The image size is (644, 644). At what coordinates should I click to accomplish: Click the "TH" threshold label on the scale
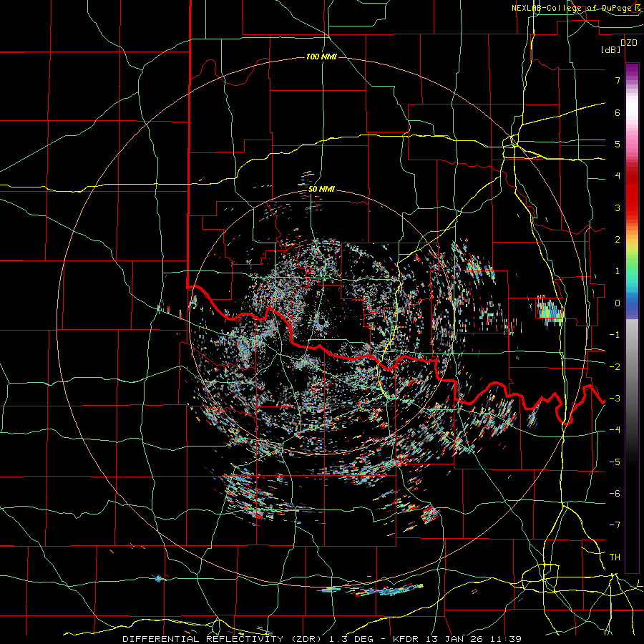[x=615, y=557]
